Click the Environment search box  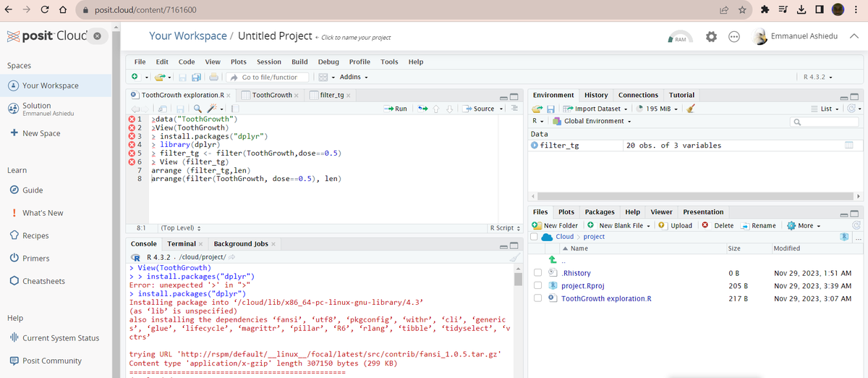click(x=825, y=122)
